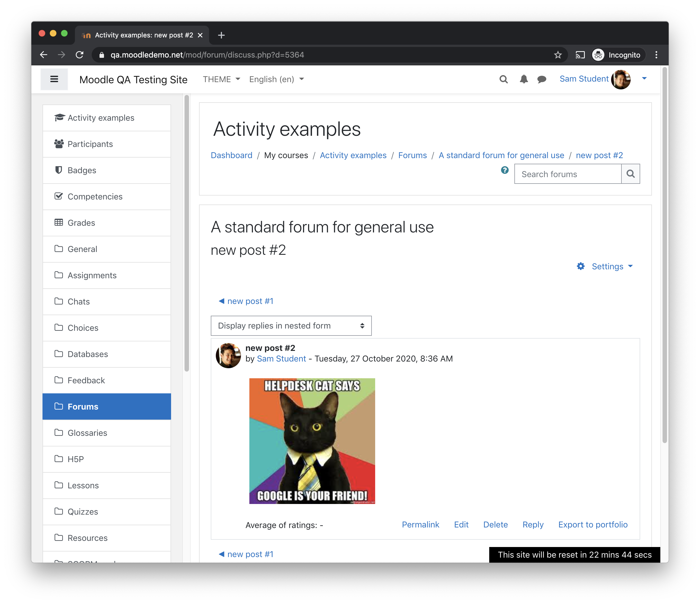Click the upper 'new post #1' navigation link
The image size is (700, 604).
(x=246, y=301)
